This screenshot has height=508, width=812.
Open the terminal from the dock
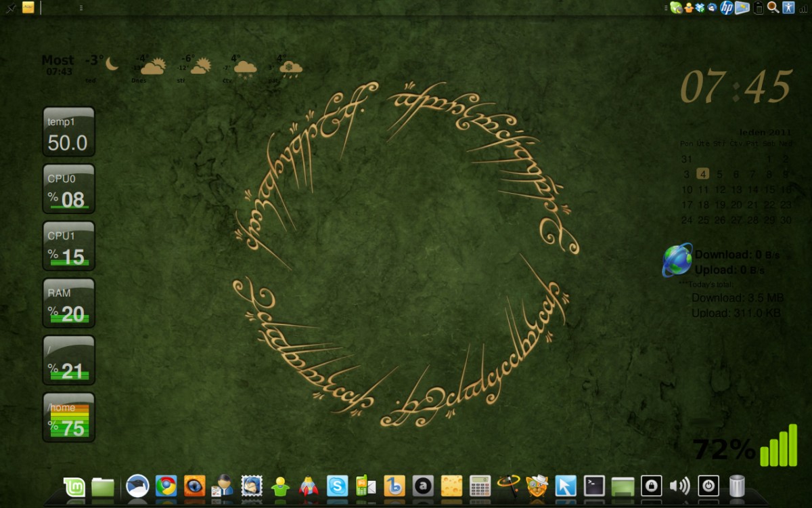pyautogui.click(x=594, y=486)
